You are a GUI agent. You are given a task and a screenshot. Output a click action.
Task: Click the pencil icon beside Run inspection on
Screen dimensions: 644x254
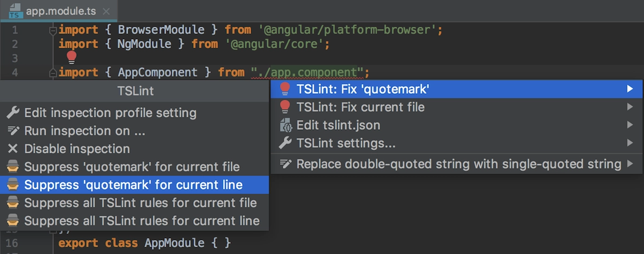click(x=13, y=131)
